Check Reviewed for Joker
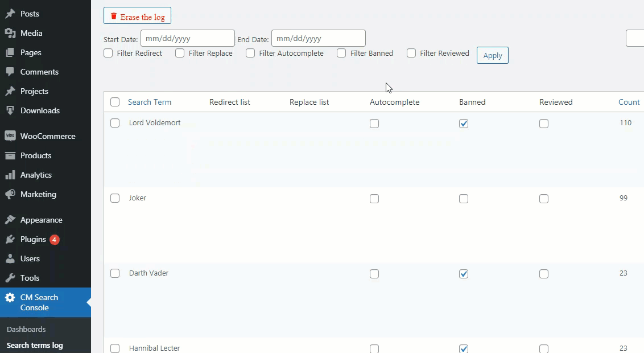 click(x=544, y=199)
